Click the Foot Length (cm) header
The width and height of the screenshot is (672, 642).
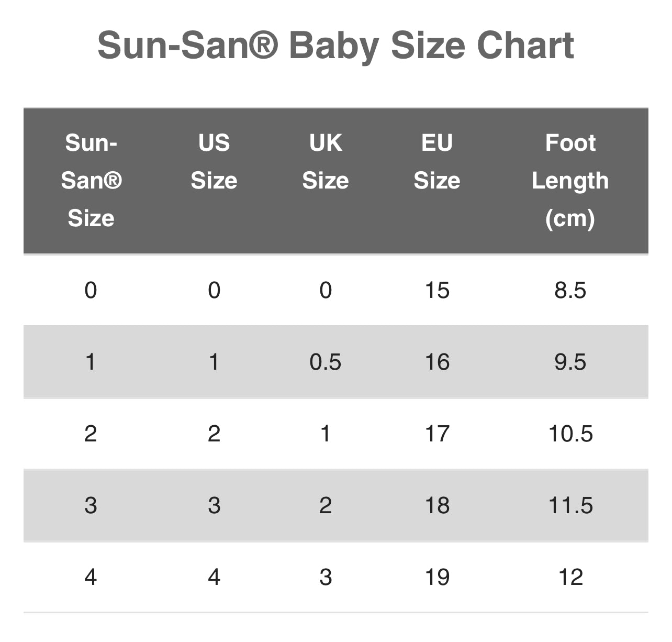click(x=570, y=180)
